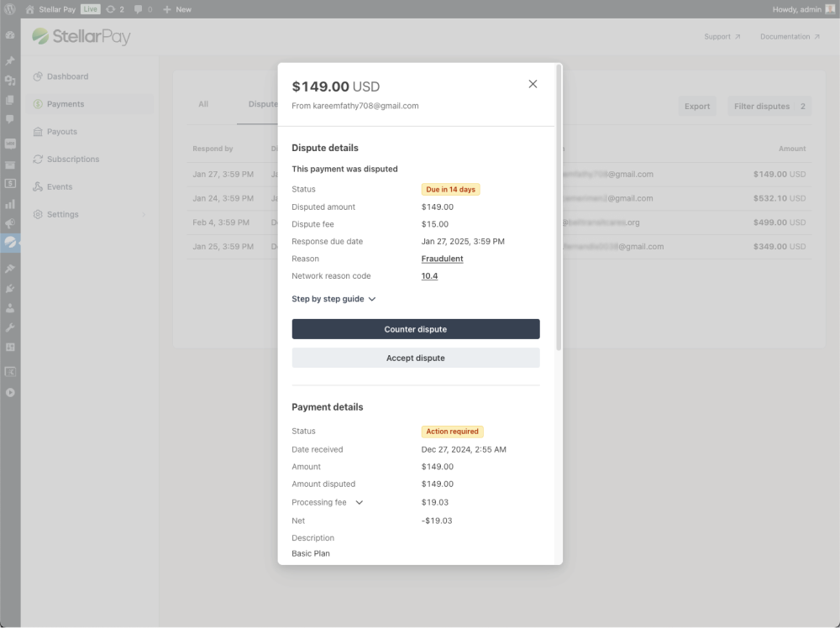Click the Events webhook icon
The width and height of the screenshot is (840, 628).
(x=38, y=187)
